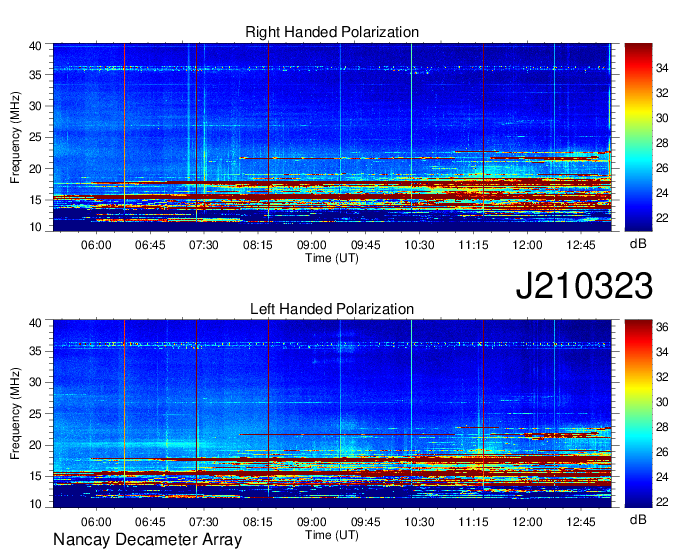
Task: Click the Right Handed plot color bar
Action: 638,137
